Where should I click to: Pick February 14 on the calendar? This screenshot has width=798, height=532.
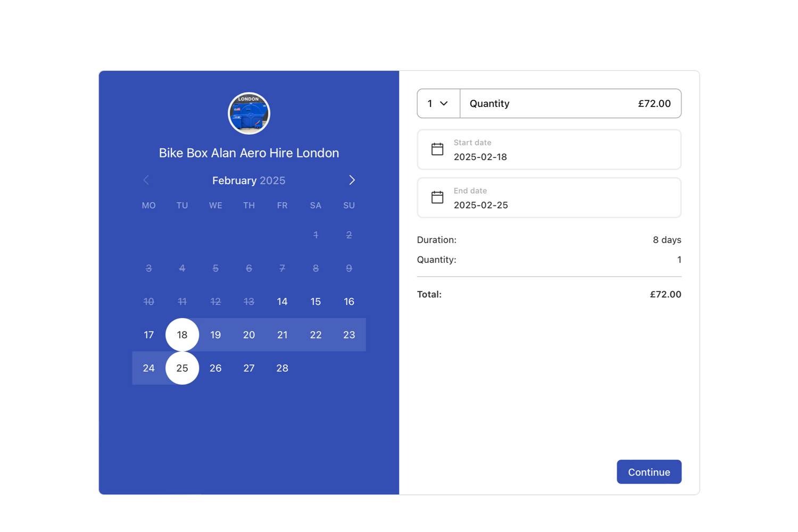click(x=282, y=302)
